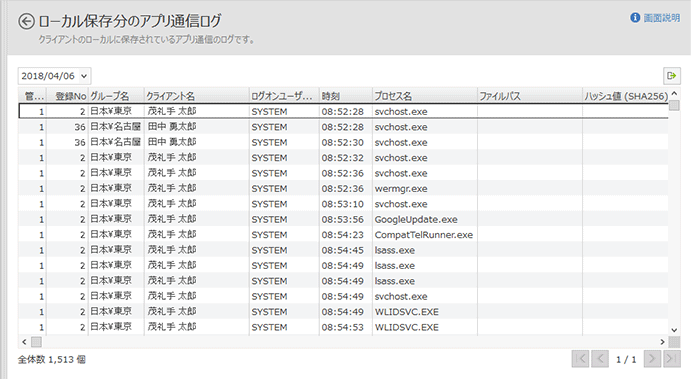Click the 全体数 1,513 個 total count
Viewport: 691px width, 379px height.
coord(52,360)
